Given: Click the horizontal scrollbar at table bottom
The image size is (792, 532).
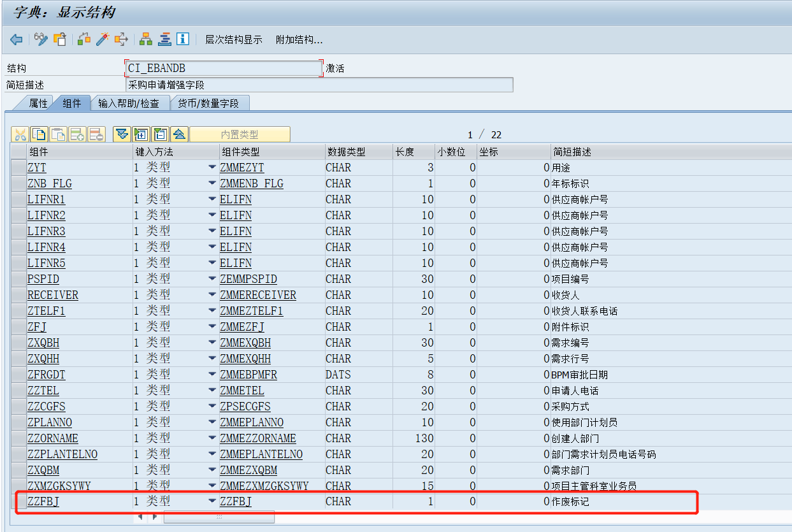Looking at the screenshot, I should coord(219,517).
